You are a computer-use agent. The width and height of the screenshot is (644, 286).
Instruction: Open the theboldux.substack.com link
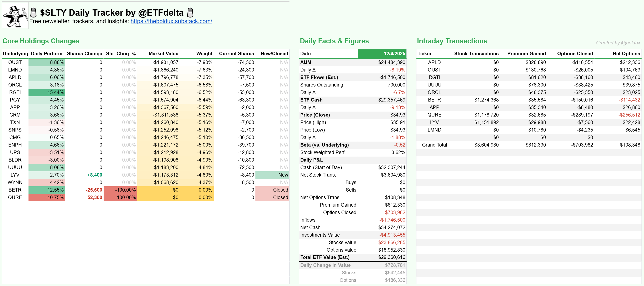171,21
